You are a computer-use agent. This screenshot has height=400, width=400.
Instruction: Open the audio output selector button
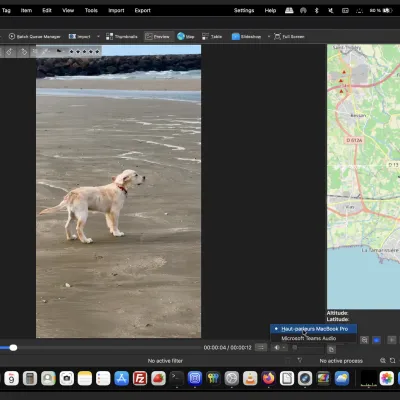coord(279,348)
